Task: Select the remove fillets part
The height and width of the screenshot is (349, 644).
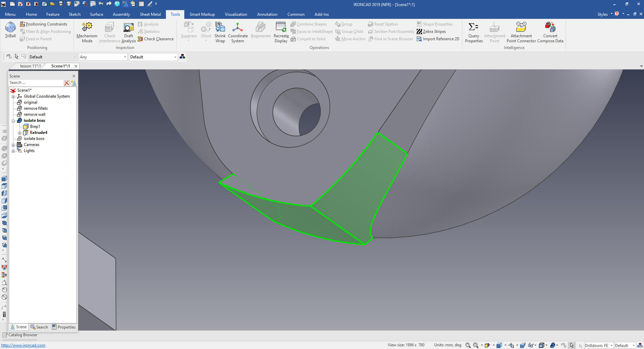Action: point(36,108)
